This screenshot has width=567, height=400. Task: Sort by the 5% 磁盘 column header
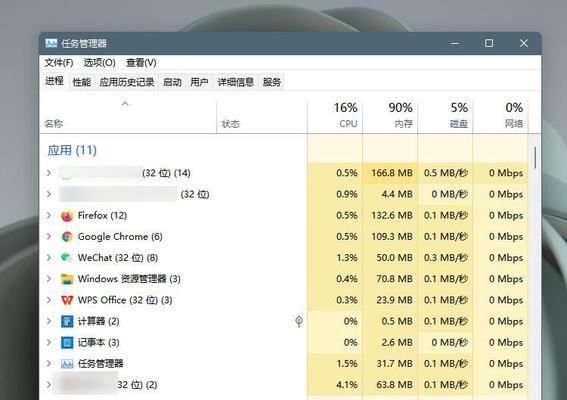[445, 116]
